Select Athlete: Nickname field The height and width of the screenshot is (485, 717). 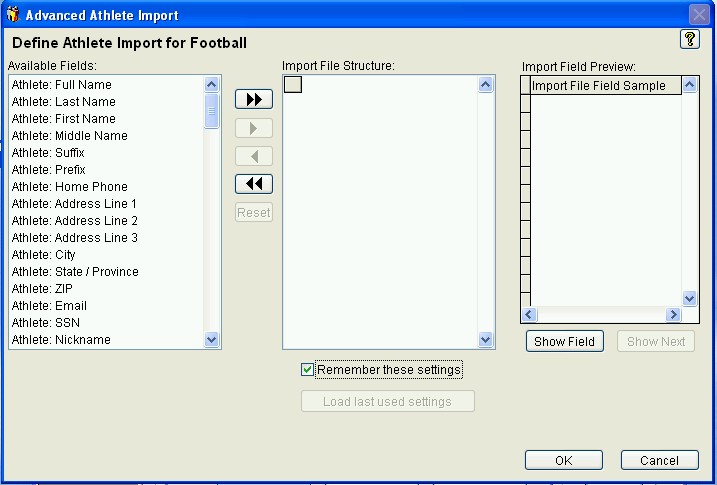(x=106, y=340)
